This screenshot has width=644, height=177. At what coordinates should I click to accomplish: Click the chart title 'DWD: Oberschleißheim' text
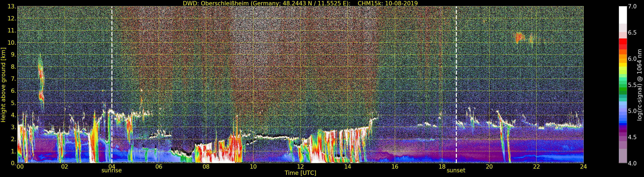216,3
